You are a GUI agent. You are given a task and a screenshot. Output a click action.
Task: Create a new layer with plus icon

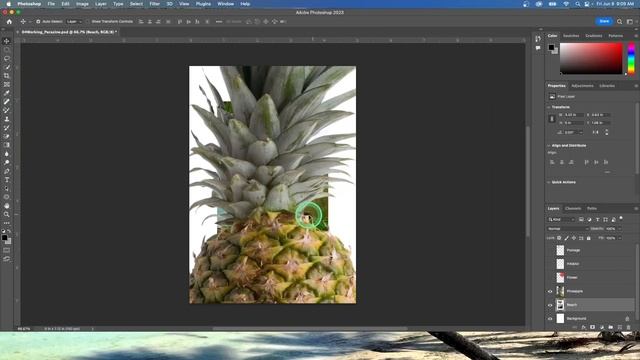click(x=620, y=327)
